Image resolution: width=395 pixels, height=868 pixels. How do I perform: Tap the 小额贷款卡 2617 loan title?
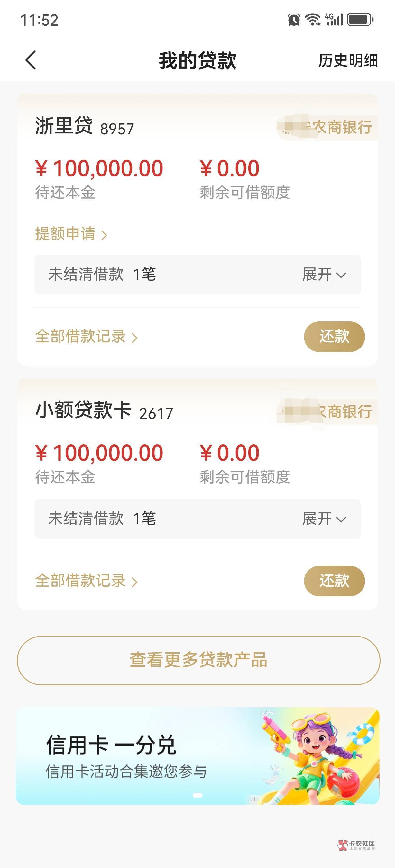coord(104,411)
